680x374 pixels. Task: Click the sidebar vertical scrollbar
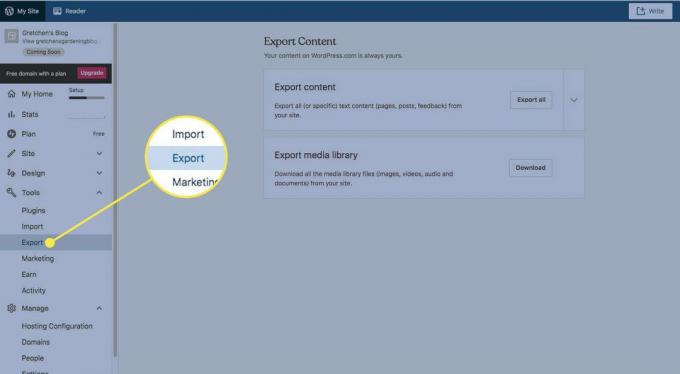(x=115, y=191)
